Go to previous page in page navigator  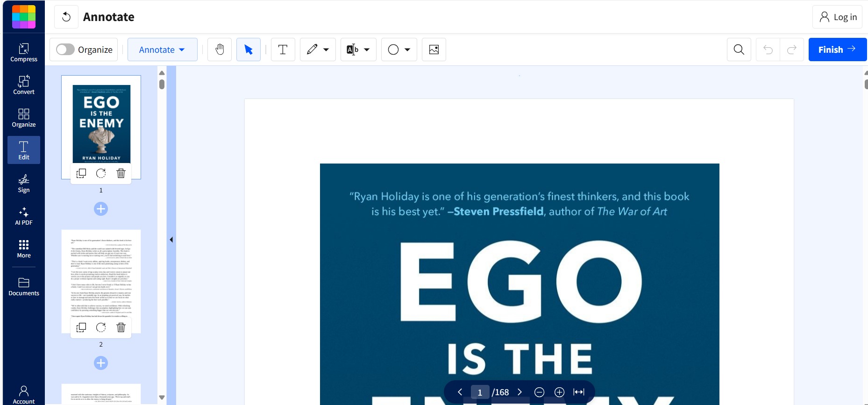tap(460, 392)
